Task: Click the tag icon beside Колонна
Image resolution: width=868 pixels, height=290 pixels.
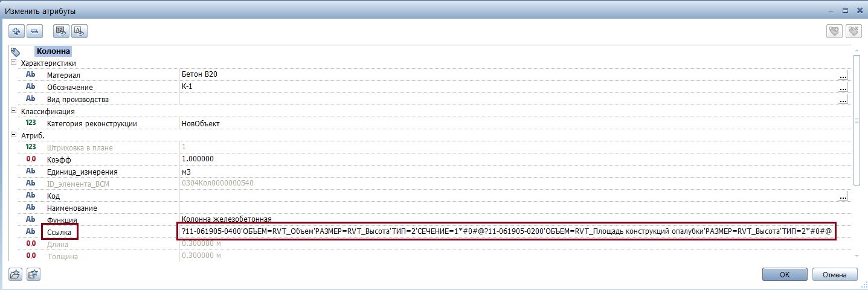Action: coord(16,52)
